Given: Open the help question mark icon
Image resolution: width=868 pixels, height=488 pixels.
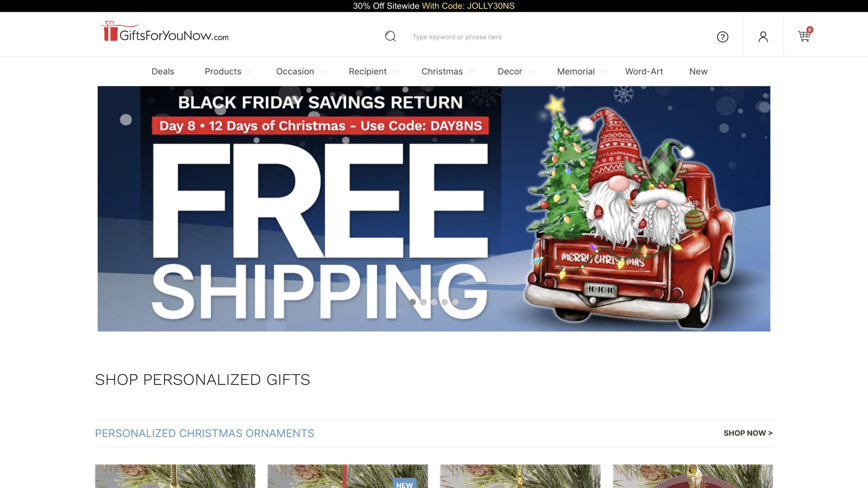Looking at the screenshot, I should [x=722, y=37].
